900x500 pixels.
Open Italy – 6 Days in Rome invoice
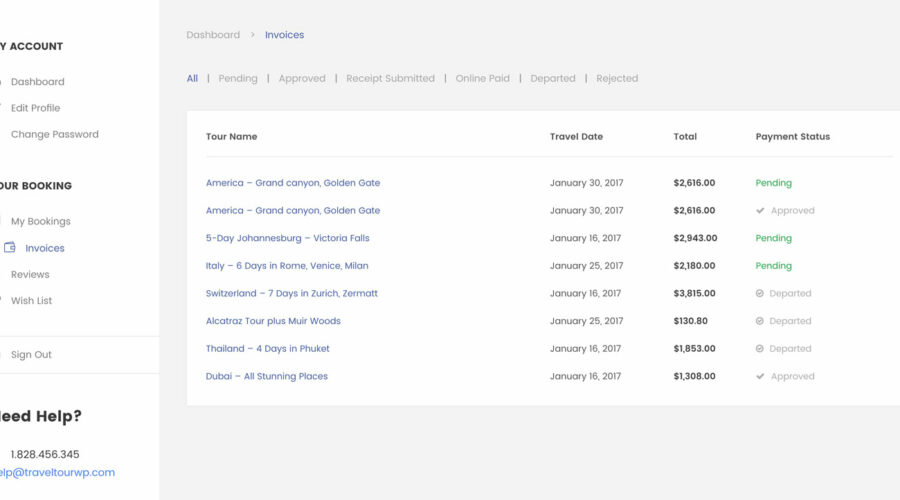click(287, 266)
